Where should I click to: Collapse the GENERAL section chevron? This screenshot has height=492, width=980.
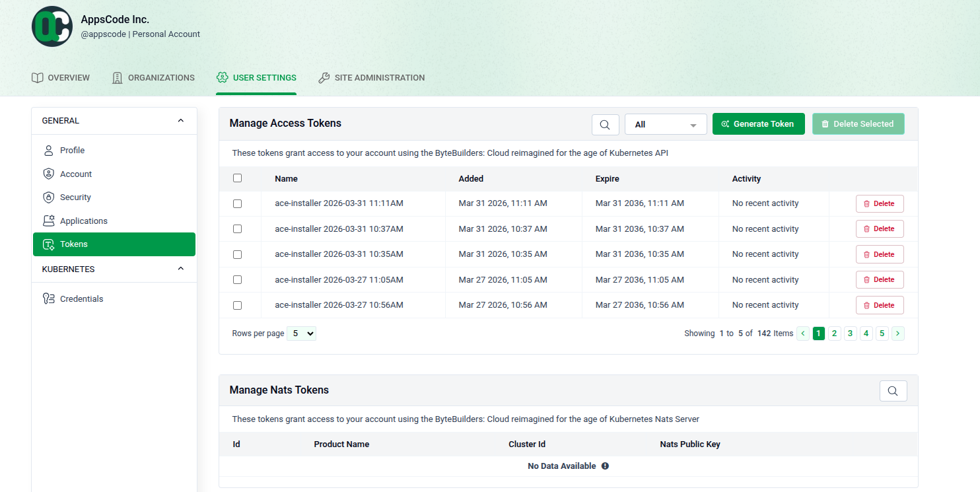[180, 120]
